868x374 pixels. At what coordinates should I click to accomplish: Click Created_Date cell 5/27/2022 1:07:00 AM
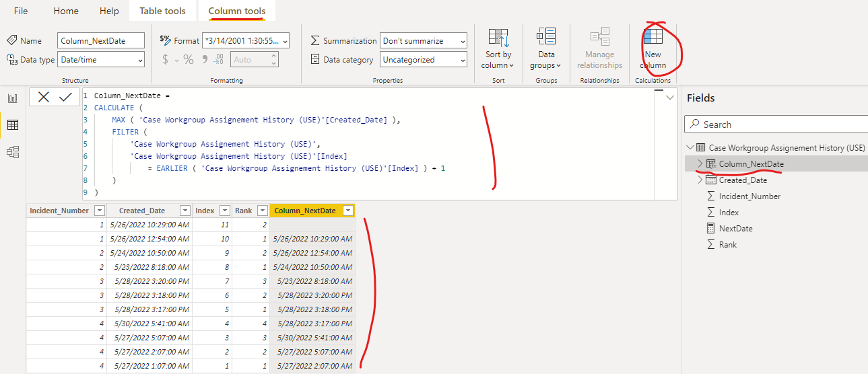pos(149,366)
